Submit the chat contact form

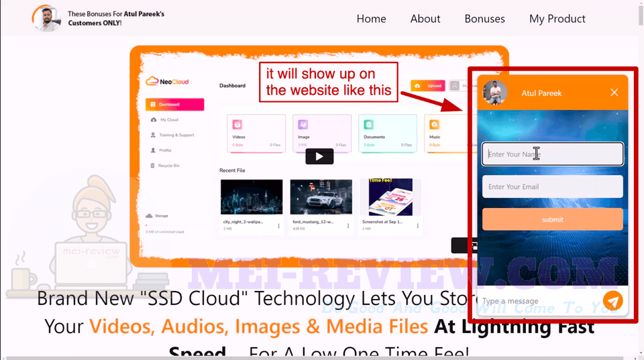click(552, 219)
